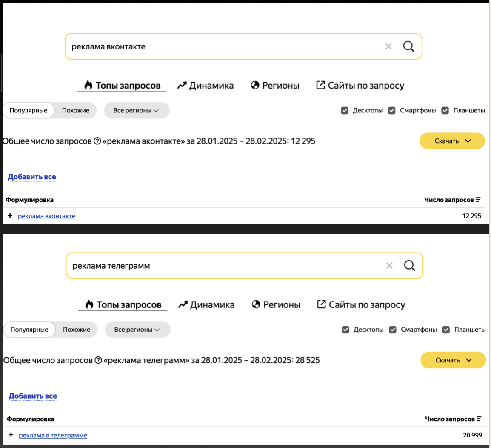Expand Скачать options for "реклама телеграмм"
Viewport: 491px width, 448px height.
tap(453, 360)
